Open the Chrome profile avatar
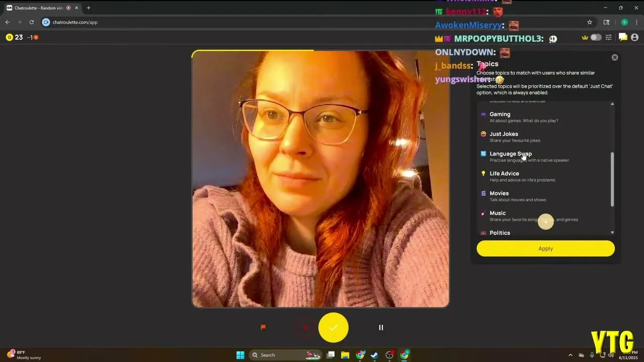Viewport: 644px width, 362px height. (x=624, y=22)
